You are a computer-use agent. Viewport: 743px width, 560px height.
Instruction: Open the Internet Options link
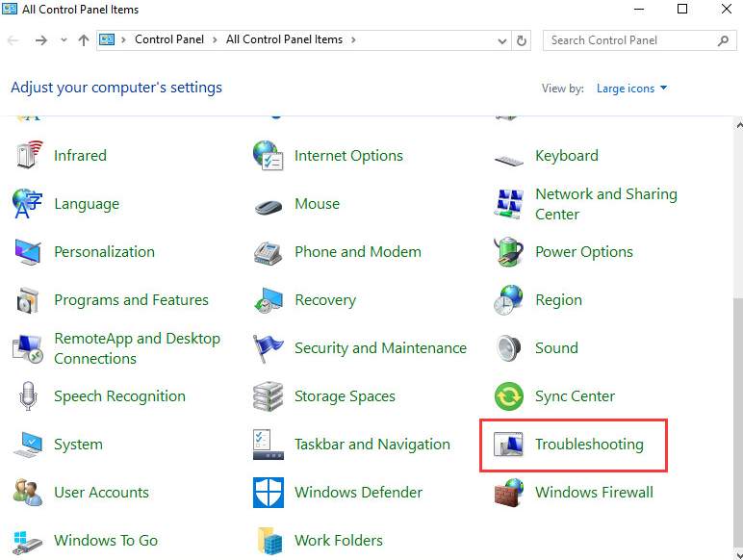coord(348,156)
